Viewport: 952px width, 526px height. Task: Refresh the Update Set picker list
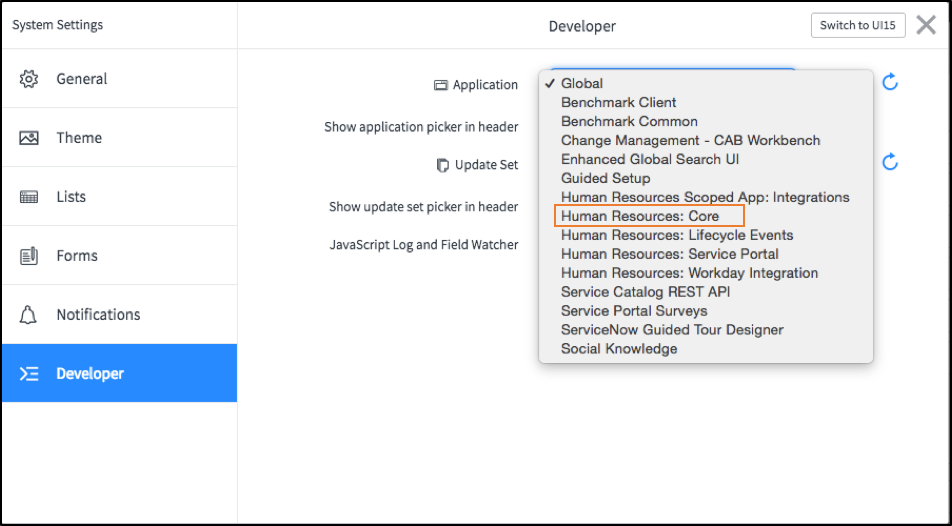889,162
